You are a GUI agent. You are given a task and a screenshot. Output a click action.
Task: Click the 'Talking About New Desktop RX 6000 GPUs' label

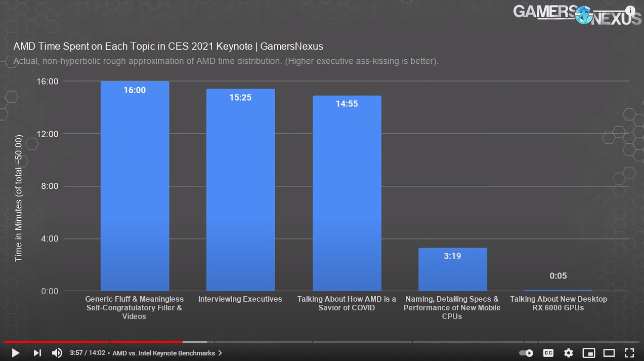559,303
